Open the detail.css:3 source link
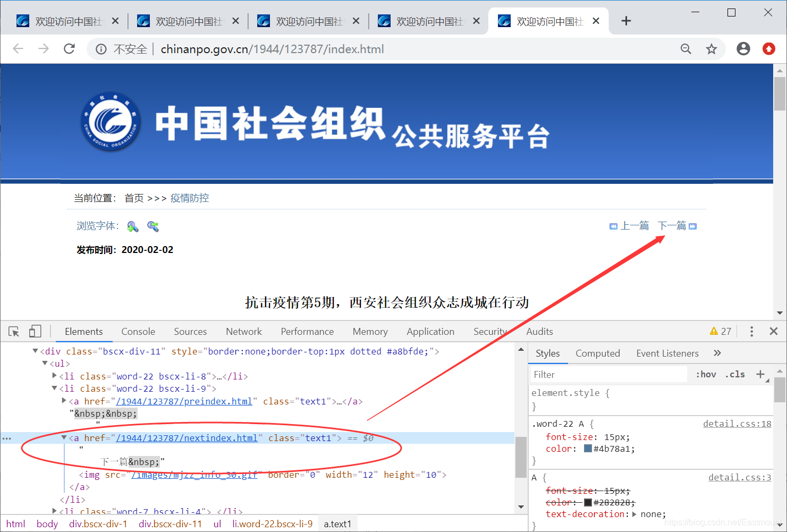This screenshot has width=787, height=532. point(740,477)
